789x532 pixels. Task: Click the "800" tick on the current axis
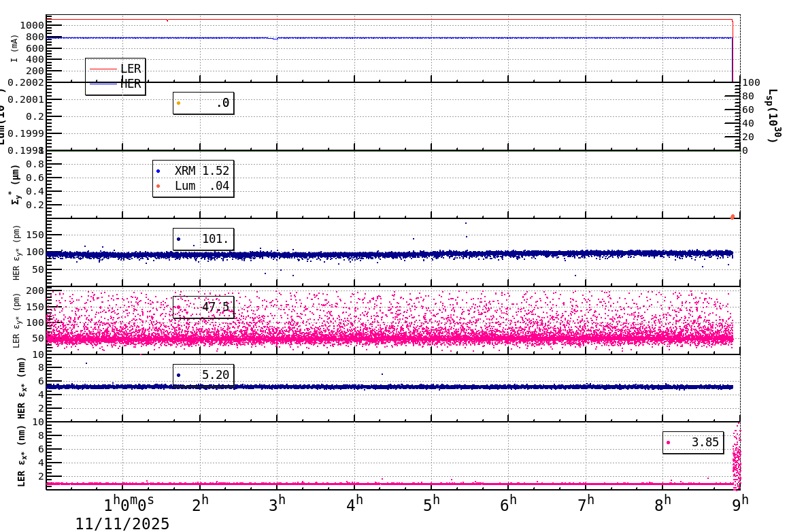35,37
